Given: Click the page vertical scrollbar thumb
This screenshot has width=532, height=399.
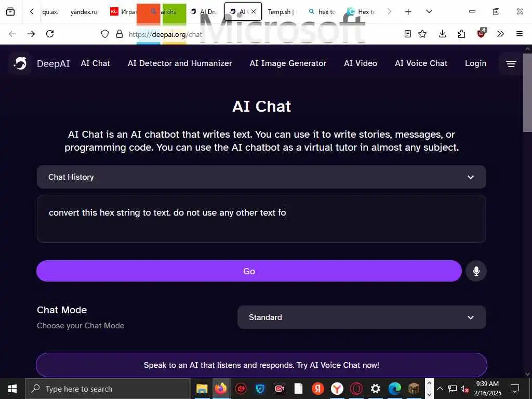Looking at the screenshot, I should [527, 92].
